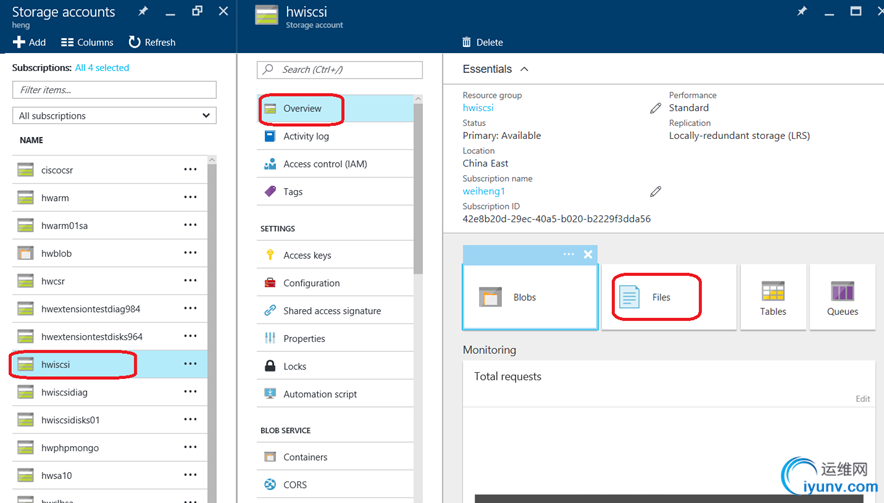Click the Search (Ctrl+/) box
884x503 pixels.
pos(339,70)
